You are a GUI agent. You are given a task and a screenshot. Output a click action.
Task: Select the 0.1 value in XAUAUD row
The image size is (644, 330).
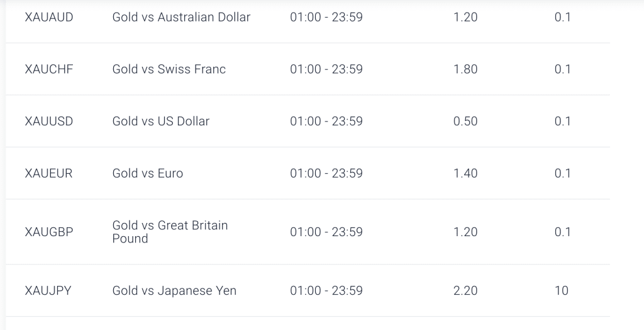point(562,17)
